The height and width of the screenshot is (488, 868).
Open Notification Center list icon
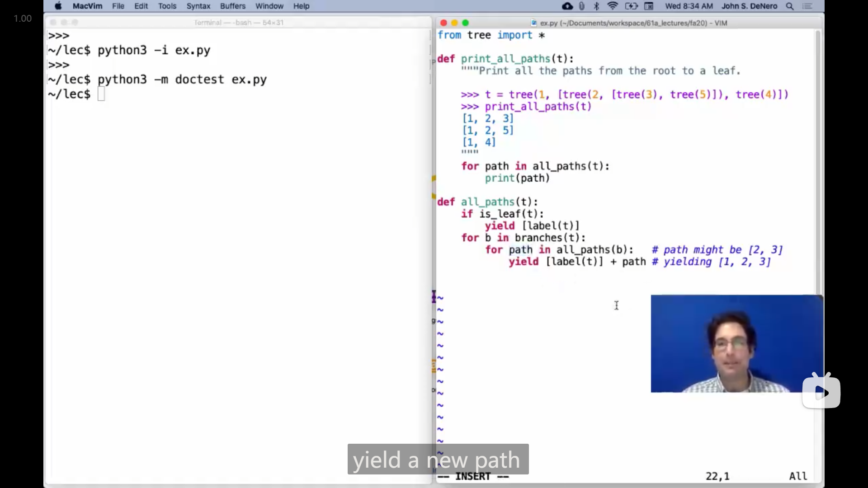(807, 6)
